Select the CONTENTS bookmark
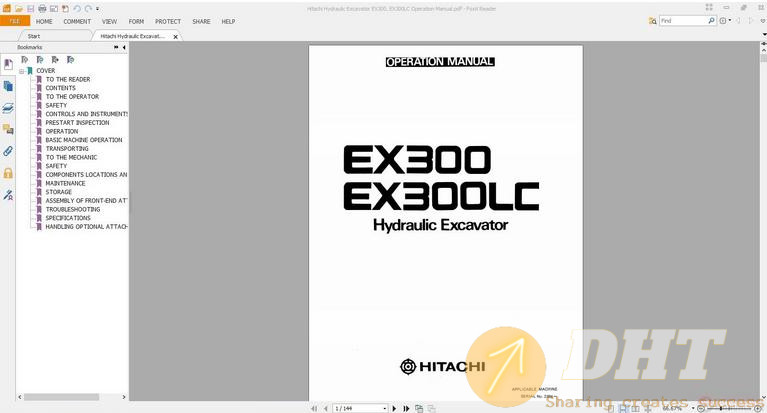 pos(61,88)
